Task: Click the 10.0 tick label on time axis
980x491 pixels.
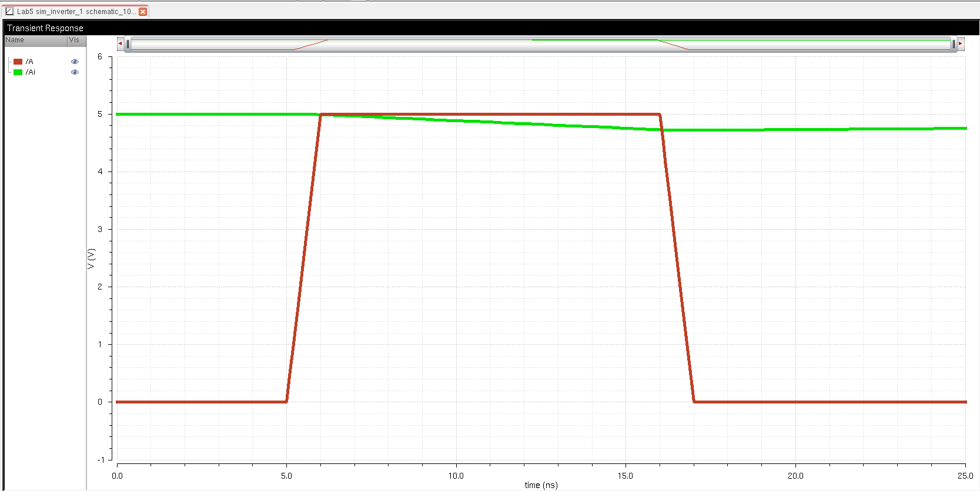Action: (x=456, y=476)
